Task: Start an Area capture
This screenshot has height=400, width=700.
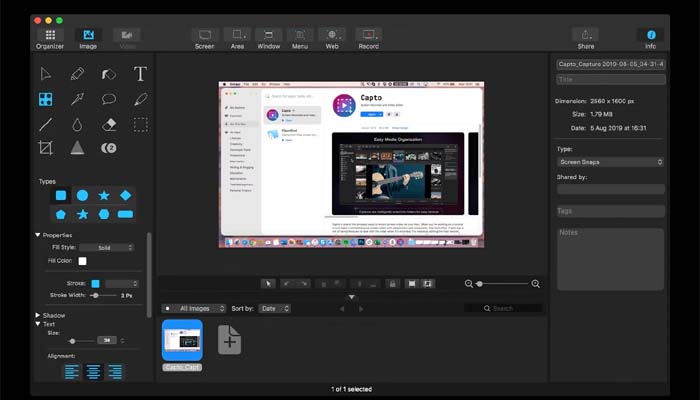Action: coord(238,39)
